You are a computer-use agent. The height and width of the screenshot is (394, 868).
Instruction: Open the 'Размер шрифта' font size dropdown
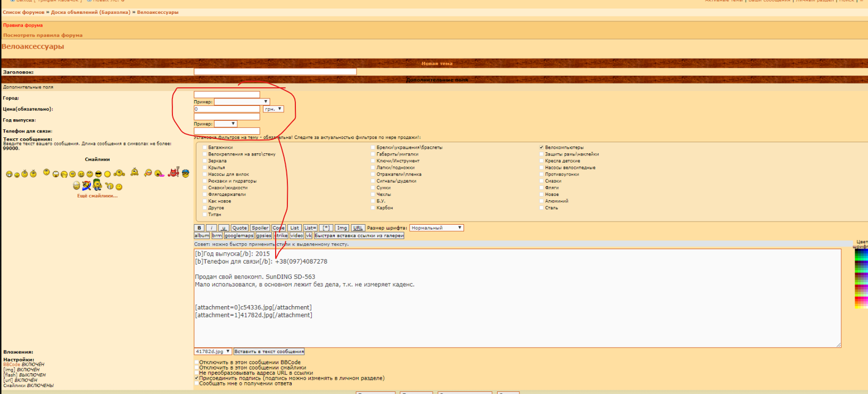[436, 228]
